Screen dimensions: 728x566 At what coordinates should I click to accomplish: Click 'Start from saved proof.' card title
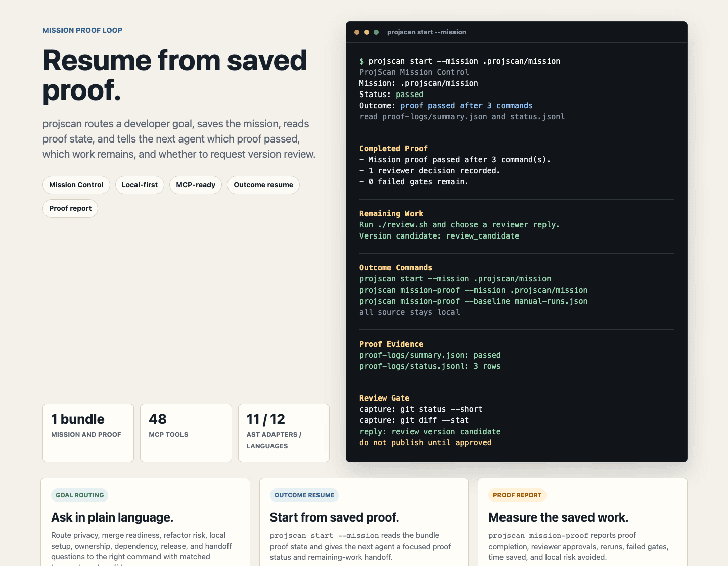pyautogui.click(x=335, y=517)
